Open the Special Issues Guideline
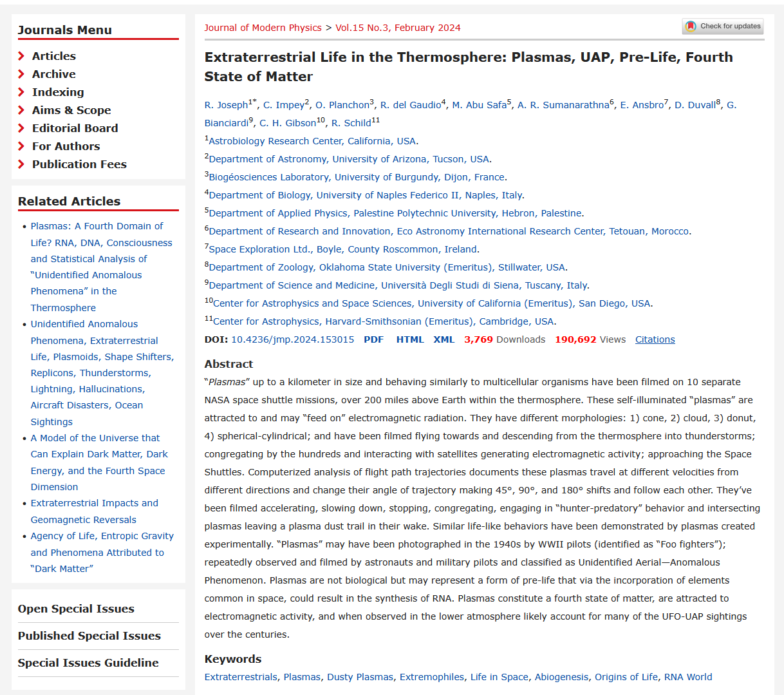The height and width of the screenshot is (695, 784). pyautogui.click(x=88, y=663)
